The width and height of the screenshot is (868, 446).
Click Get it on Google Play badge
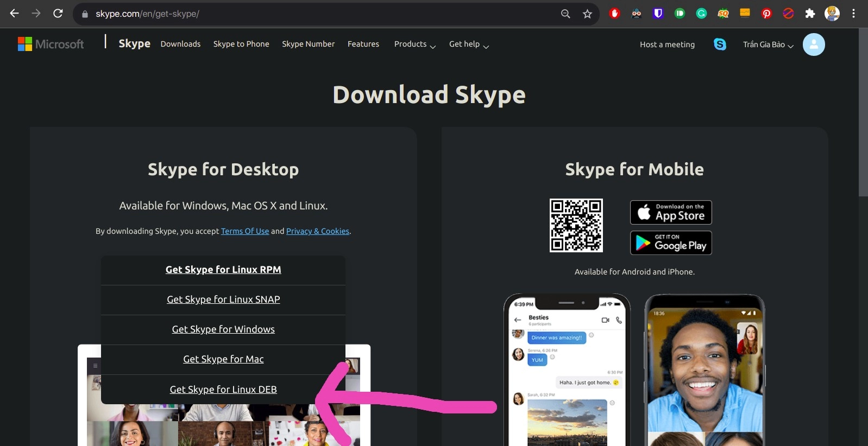tap(671, 243)
